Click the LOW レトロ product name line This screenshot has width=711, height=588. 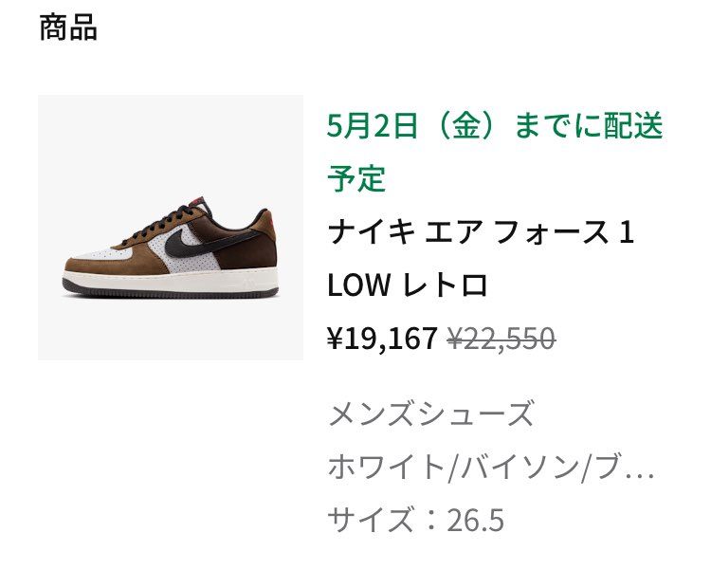[x=408, y=285]
